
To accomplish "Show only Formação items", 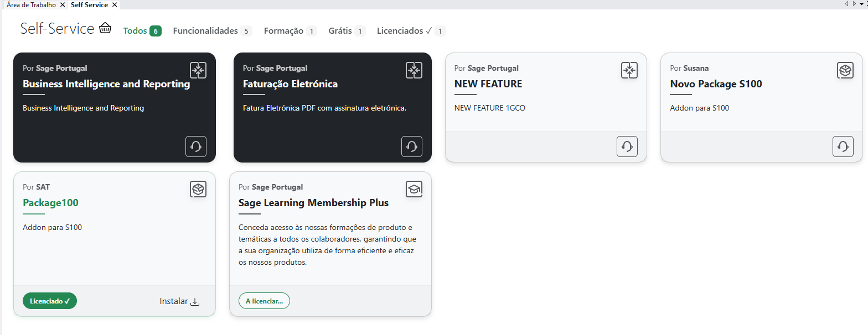I will point(290,31).
